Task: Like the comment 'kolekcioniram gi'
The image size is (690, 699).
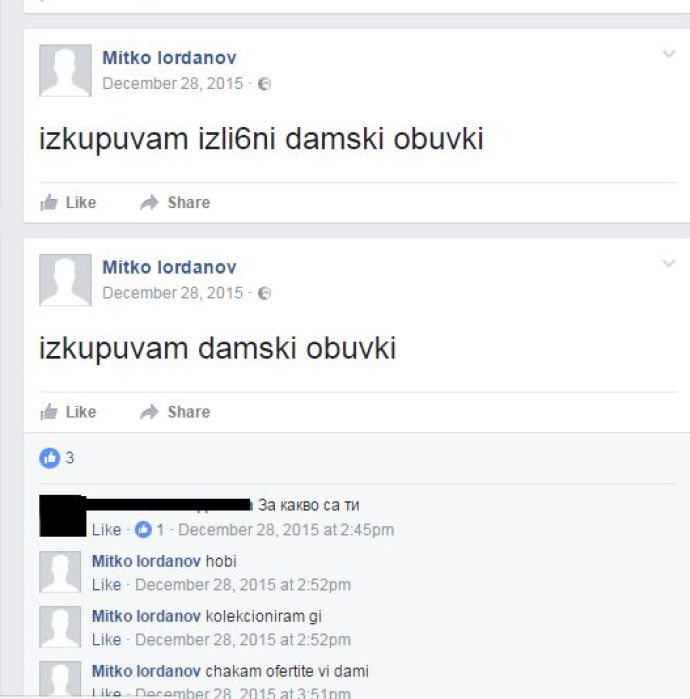Action: [x=107, y=640]
